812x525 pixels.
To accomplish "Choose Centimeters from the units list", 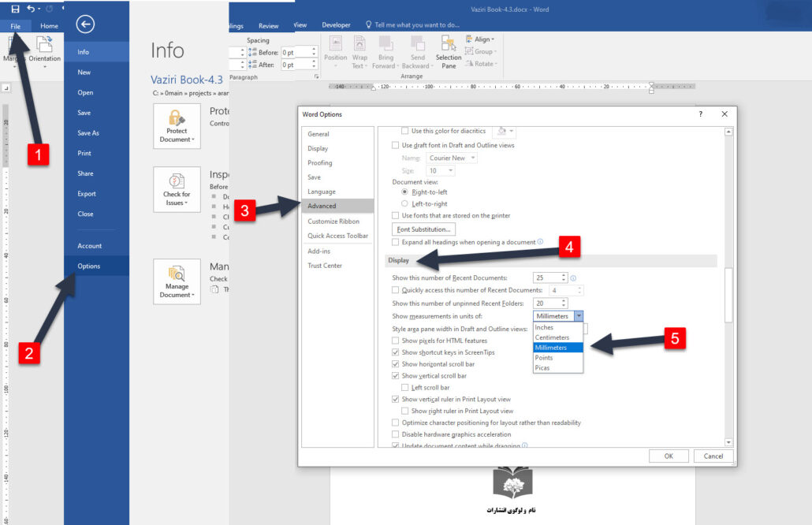I will pyautogui.click(x=552, y=337).
